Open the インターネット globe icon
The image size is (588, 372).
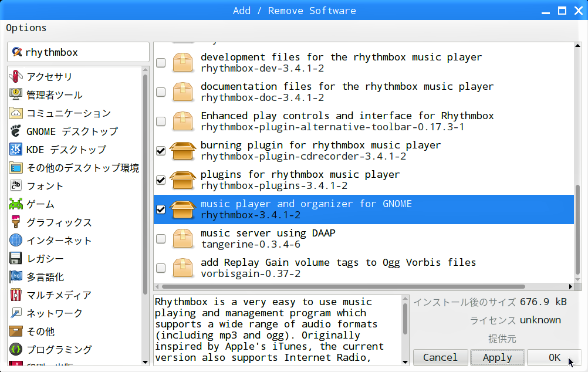point(16,241)
